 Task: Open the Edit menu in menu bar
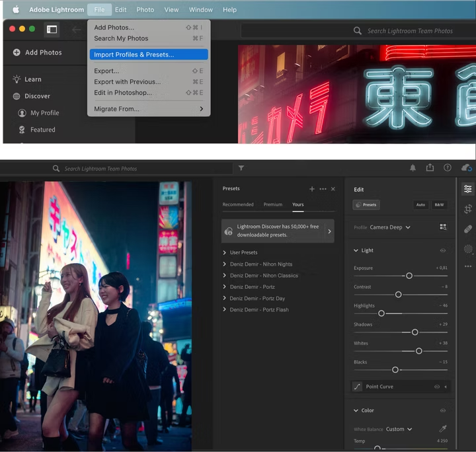(x=120, y=10)
